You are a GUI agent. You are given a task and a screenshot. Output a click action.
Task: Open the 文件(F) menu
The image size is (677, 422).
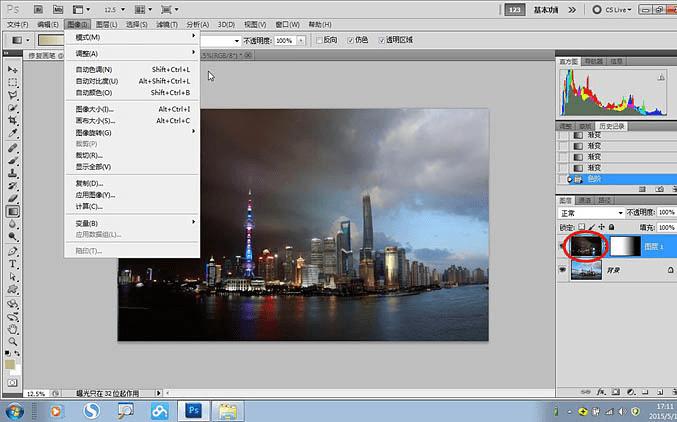pos(18,25)
